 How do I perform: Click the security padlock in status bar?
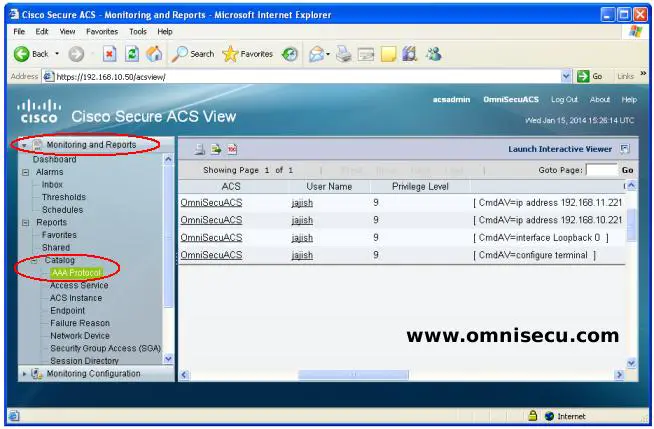(x=532, y=415)
